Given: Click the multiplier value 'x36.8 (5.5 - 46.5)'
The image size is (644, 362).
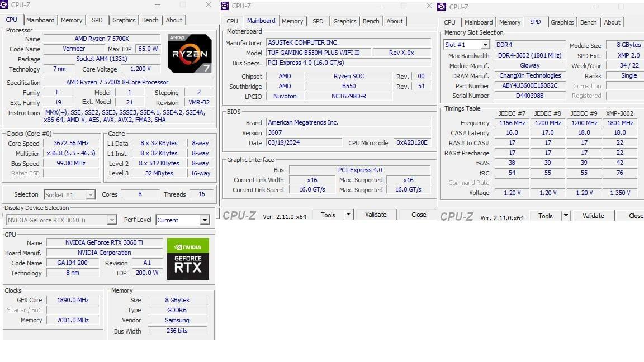Looking at the screenshot, I should tap(71, 153).
